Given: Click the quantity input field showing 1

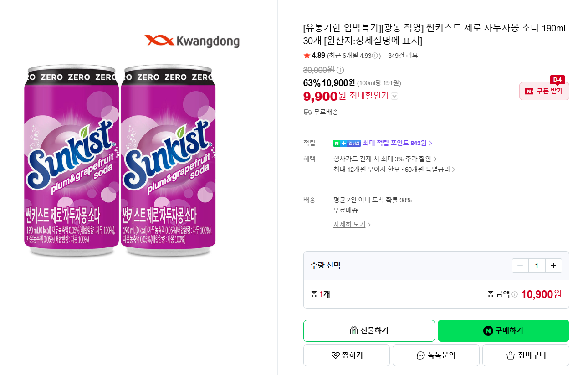Looking at the screenshot, I should click(x=537, y=266).
